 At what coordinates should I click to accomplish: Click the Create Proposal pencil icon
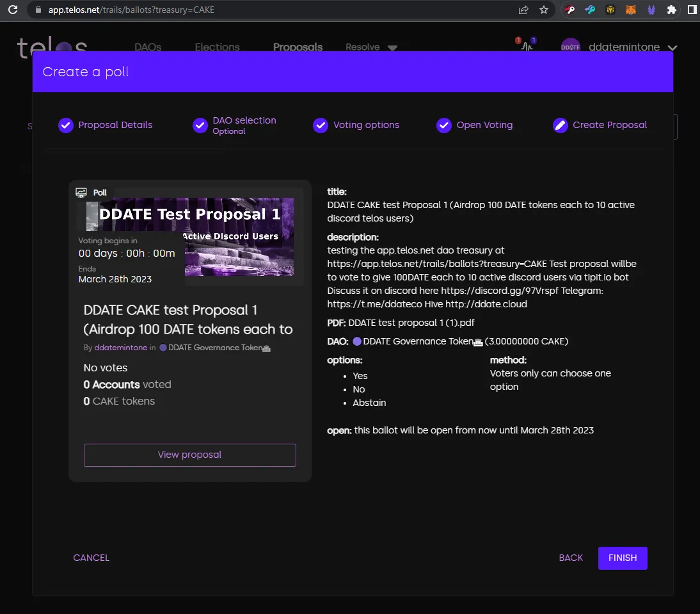click(561, 125)
